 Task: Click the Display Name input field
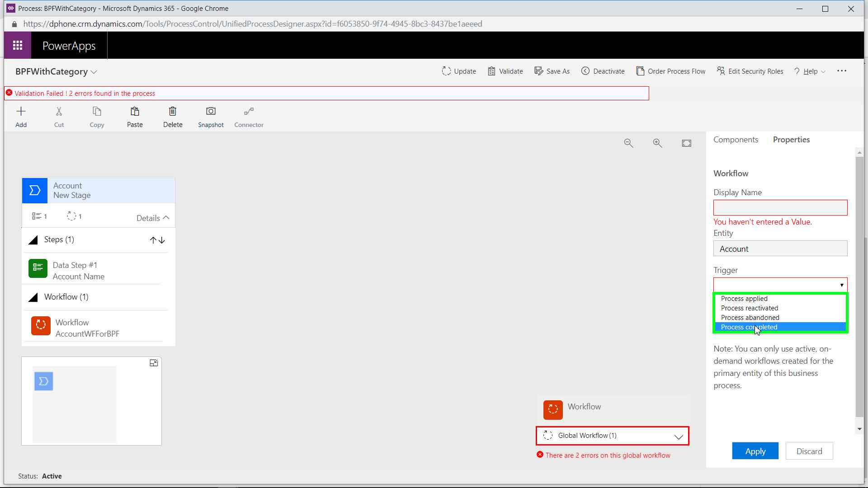780,208
